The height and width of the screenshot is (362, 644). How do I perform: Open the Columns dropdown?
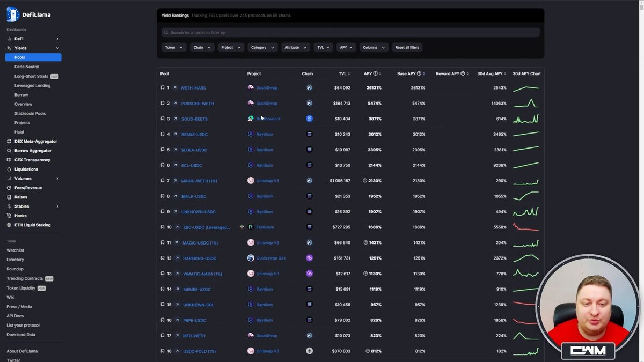[374, 47]
